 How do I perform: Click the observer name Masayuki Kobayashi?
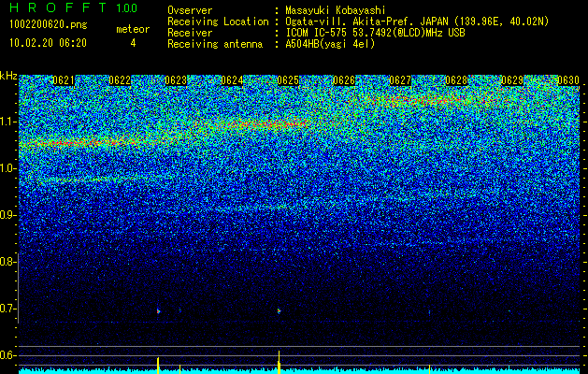[x=336, y=10]
